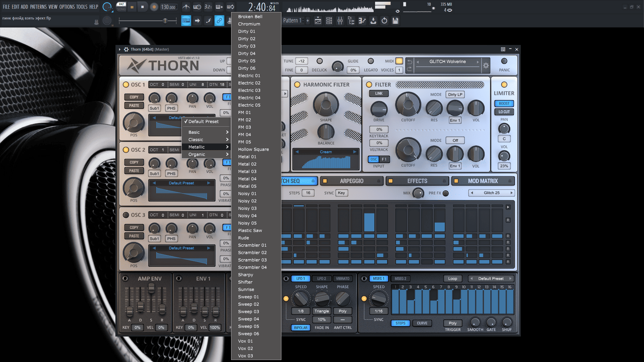Enable OSC 3 power button
Screen dimensions: 644x362
(126, 215)
